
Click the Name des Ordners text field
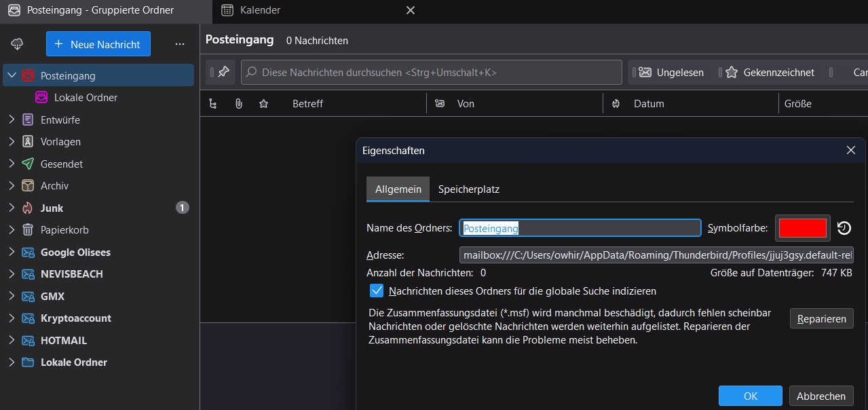click(580, 228)
